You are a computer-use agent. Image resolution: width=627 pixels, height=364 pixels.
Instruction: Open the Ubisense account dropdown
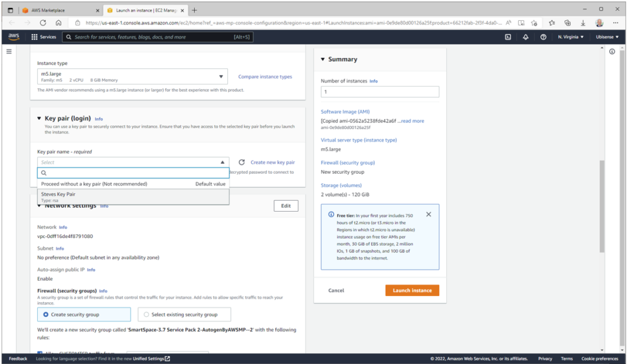point(607,37)
